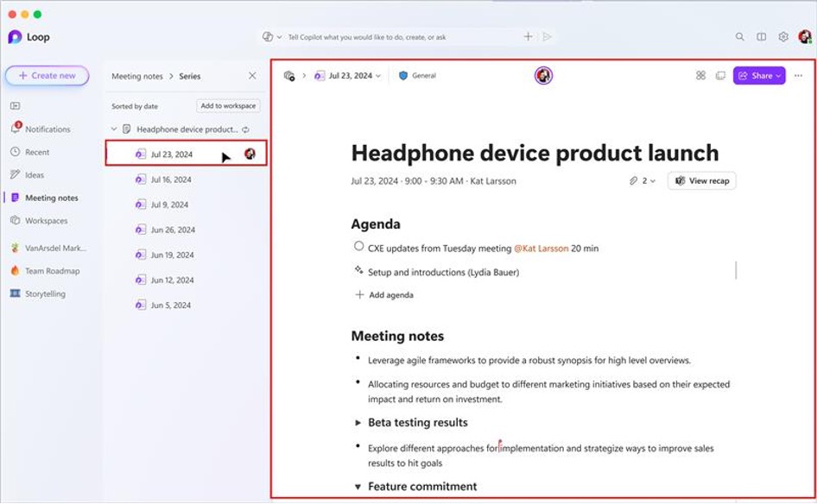Screen dimensions: 817x504
Task: Open the profile avatar at top right
Action: coord(805,36)
